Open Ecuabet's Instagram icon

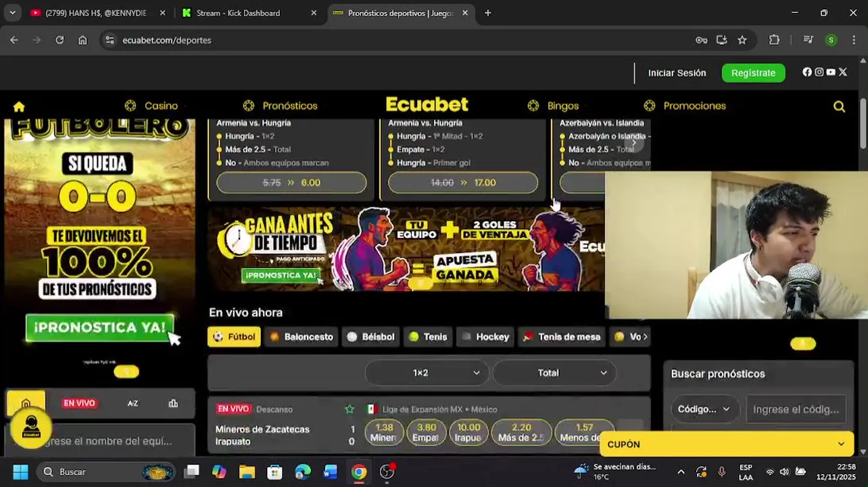[819, 72]
